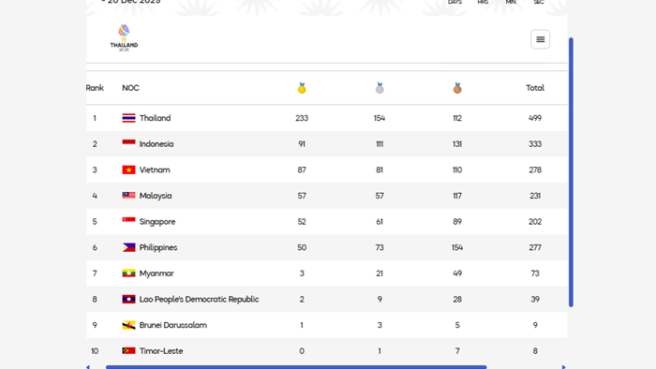Click the Philippines flag icon

129,247
